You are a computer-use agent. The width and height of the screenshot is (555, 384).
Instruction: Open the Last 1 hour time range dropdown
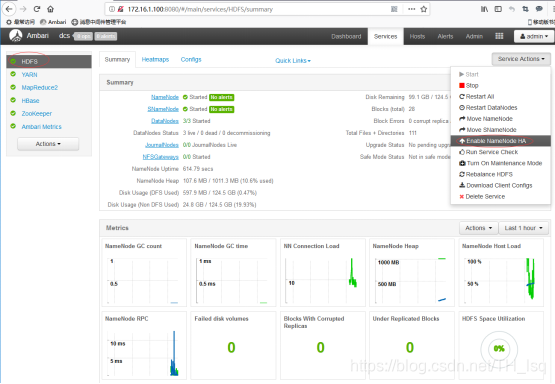(x=523, y=228)
